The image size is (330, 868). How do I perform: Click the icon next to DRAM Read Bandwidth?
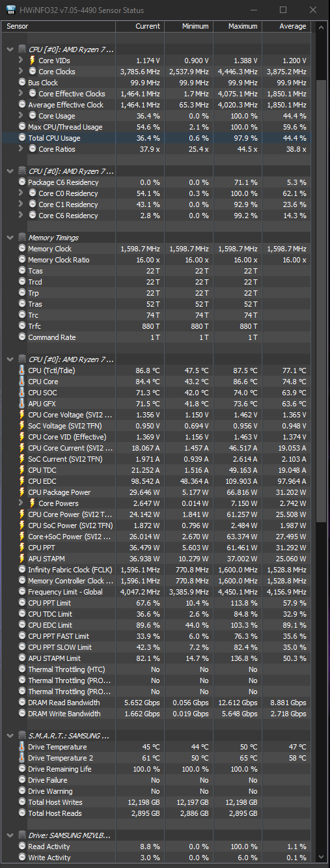tap(22, 703)
